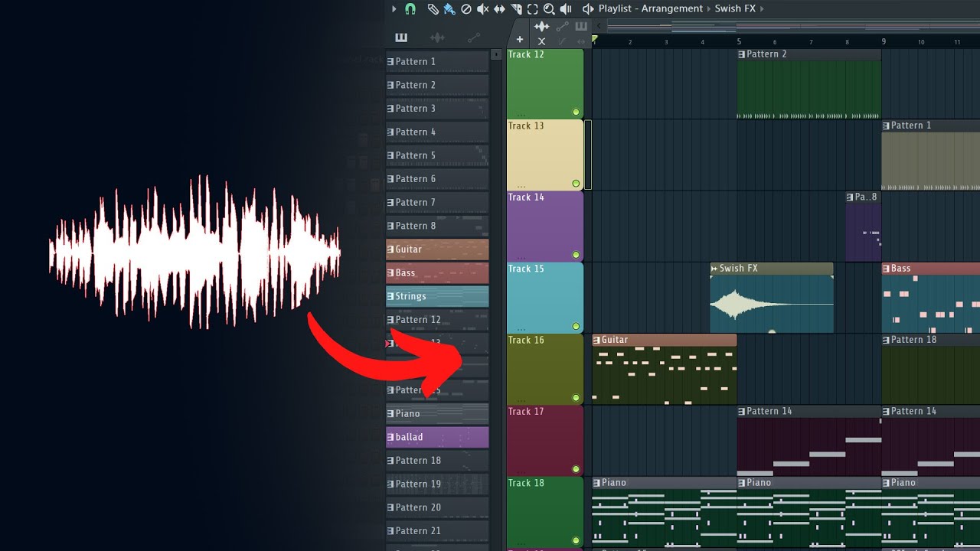980x551 pixels.
Task: Click the speaker icon before Playlist title
Action: click(x=588, y=9)
